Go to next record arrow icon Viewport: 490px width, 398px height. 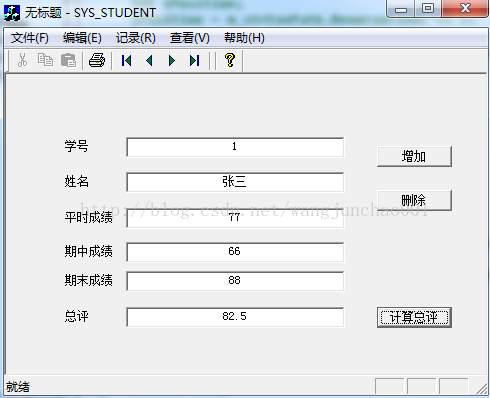(172, 60)
